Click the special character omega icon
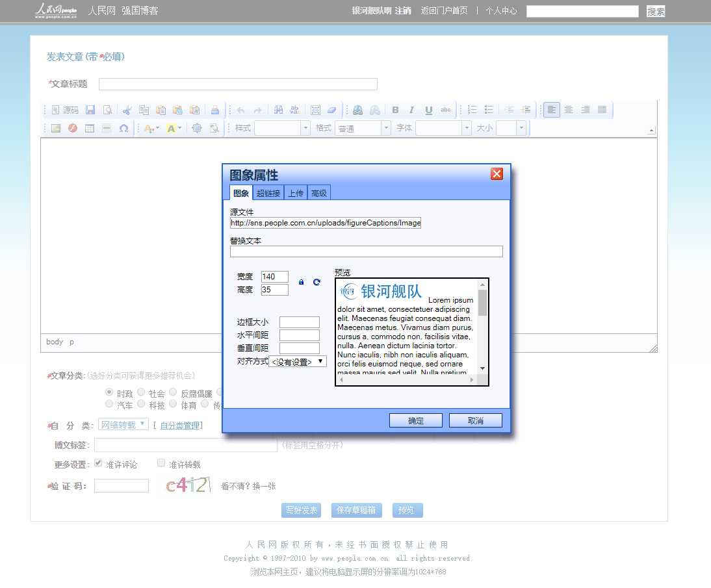The image size is (711, 588). click(123, 128)
